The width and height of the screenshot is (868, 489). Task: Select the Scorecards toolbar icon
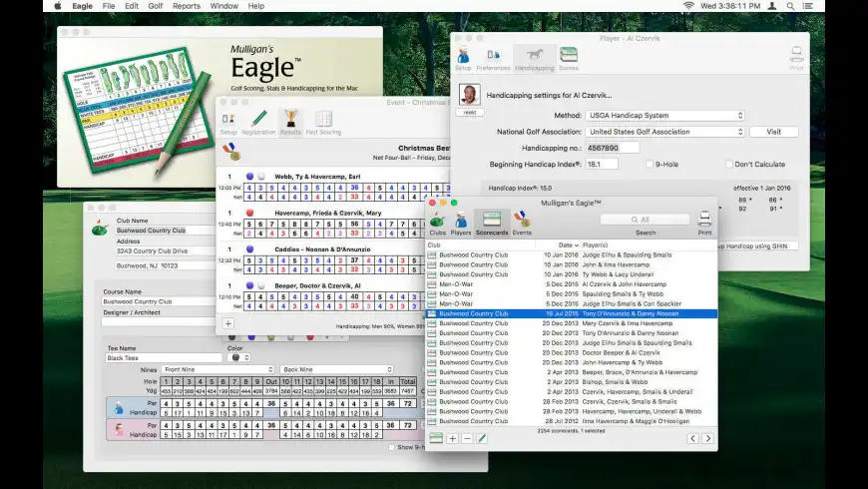coord(492,224)
